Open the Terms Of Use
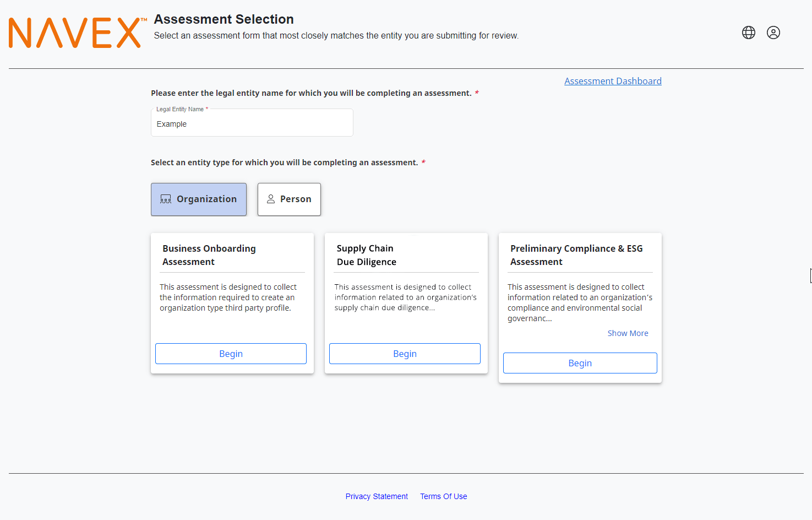The image size is (812, 520). tap(443, 496)
